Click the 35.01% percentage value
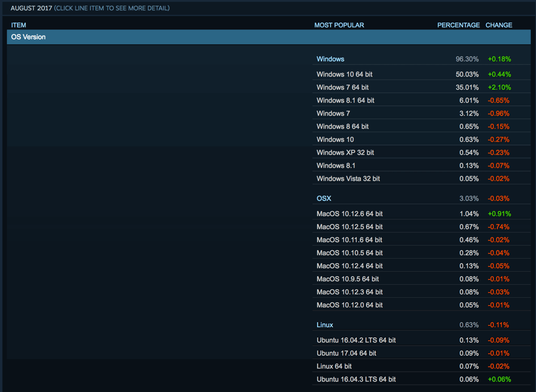Image resolution: width=536 pixels, height=392 pixels. pyautogui.click(x=467, y=87)
